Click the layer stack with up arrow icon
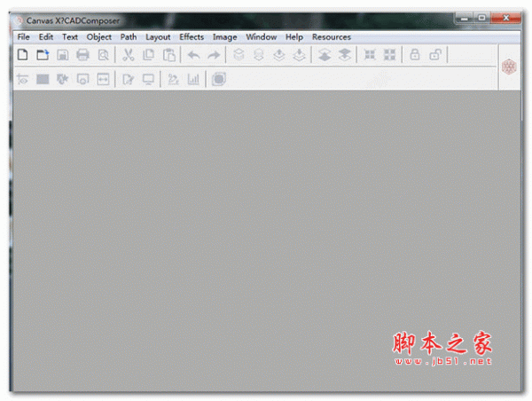Screen dimensions: 532x401 (x=279, y=55)
